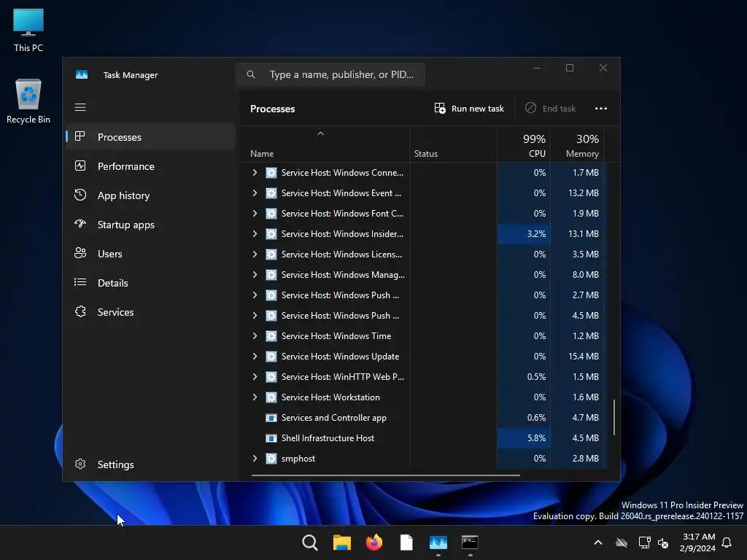Select the second Service Host: Windows Push row
747x560 pixels.
pyautogui.click(x=422, y=315)
